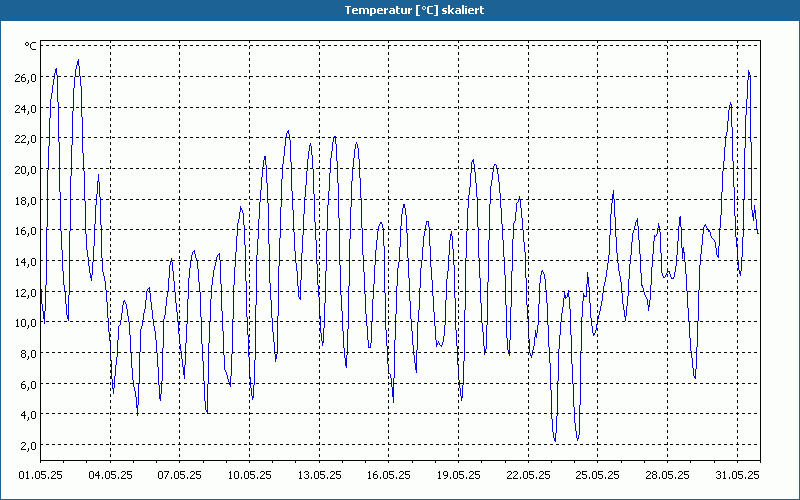Click the 24,0 y-axis label
The height and width of the screenshot is (500, 800).
(x=26, y=108)
